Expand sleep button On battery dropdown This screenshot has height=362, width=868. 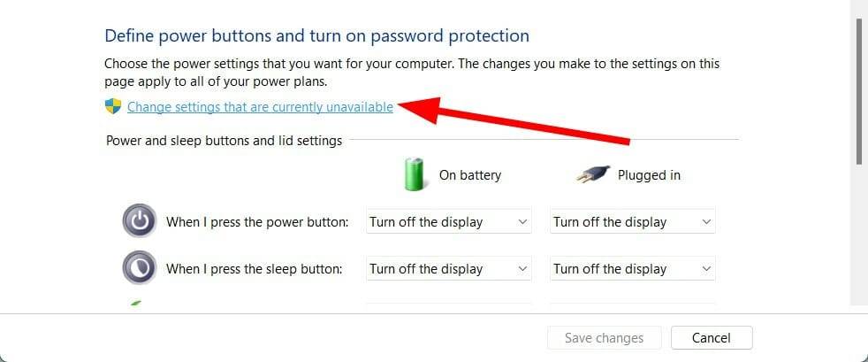[x=449, y=268]
